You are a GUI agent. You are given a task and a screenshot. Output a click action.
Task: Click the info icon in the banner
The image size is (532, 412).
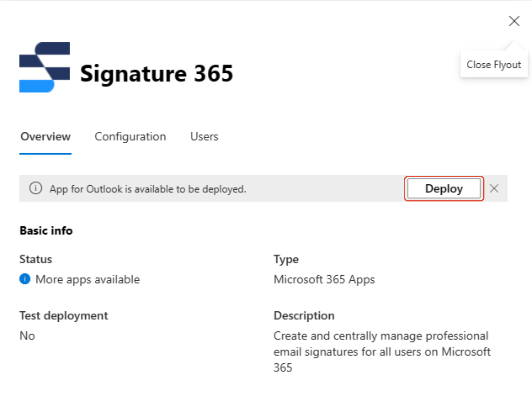36,188
